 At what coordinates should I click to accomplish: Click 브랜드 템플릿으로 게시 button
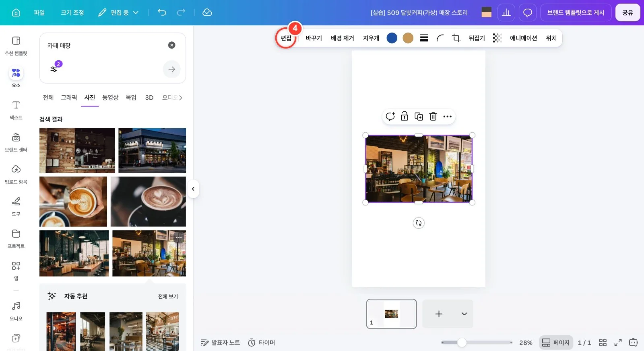[x=576, y=12]
